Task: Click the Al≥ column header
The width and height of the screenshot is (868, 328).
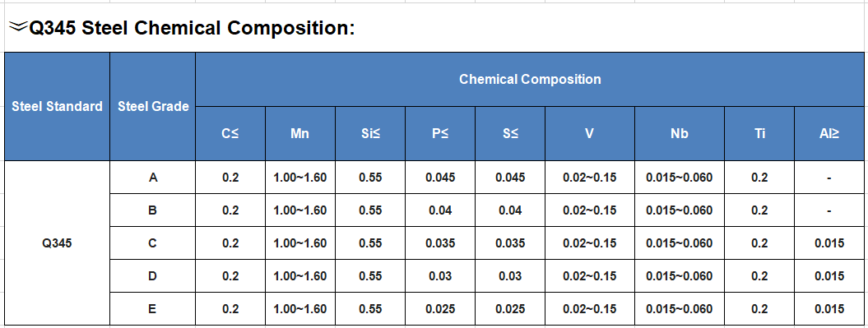Action: [829, 133]
